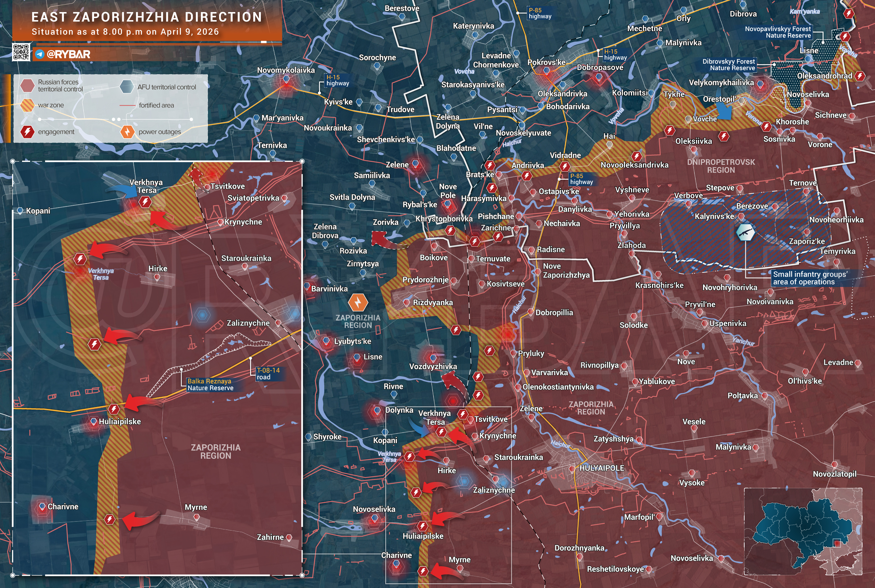Click the AFU territorial control hexagon swatch

tap(127, 87)
